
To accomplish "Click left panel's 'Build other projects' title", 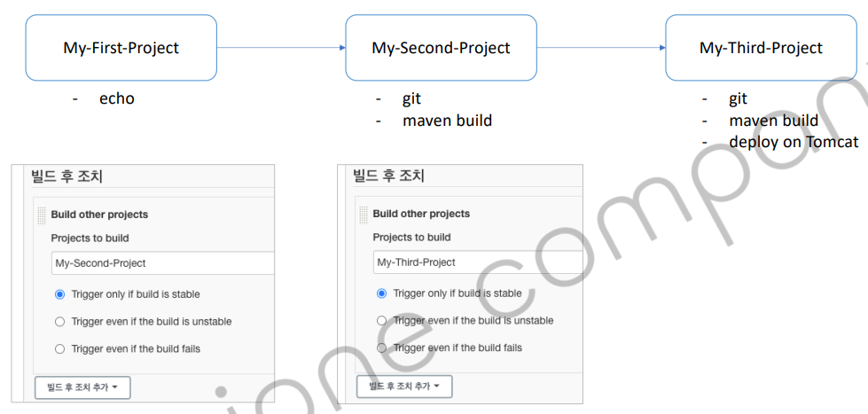I will (x=99, y=215).
